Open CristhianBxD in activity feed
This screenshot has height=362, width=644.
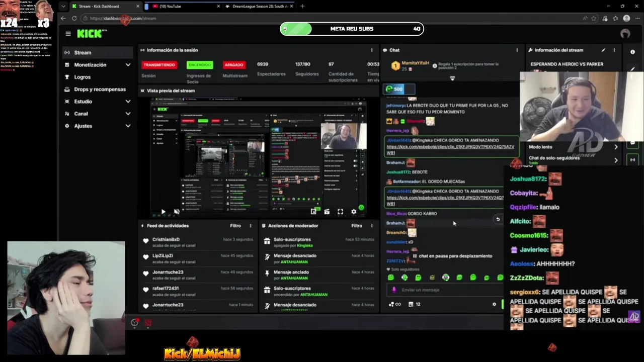166,239
